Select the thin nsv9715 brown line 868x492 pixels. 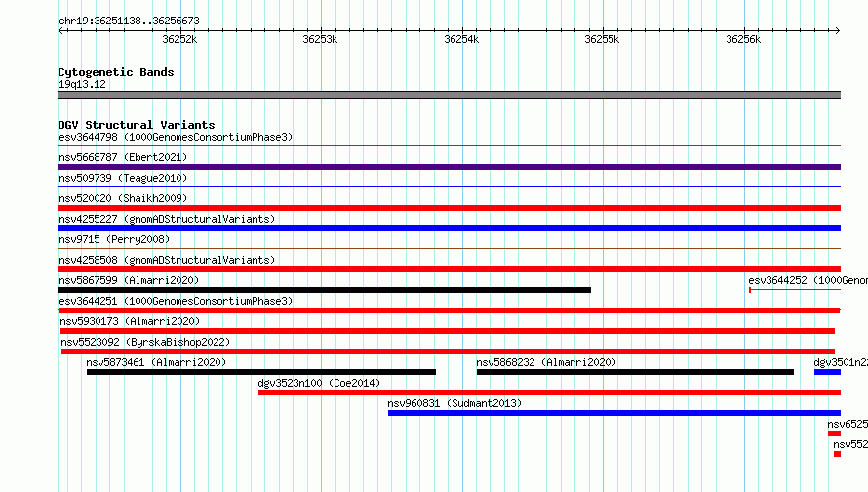click(x=449, y=249)
